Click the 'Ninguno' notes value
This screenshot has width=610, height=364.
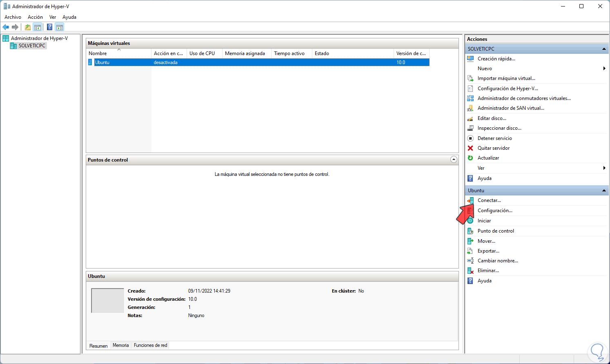click(x=196, y=315)
